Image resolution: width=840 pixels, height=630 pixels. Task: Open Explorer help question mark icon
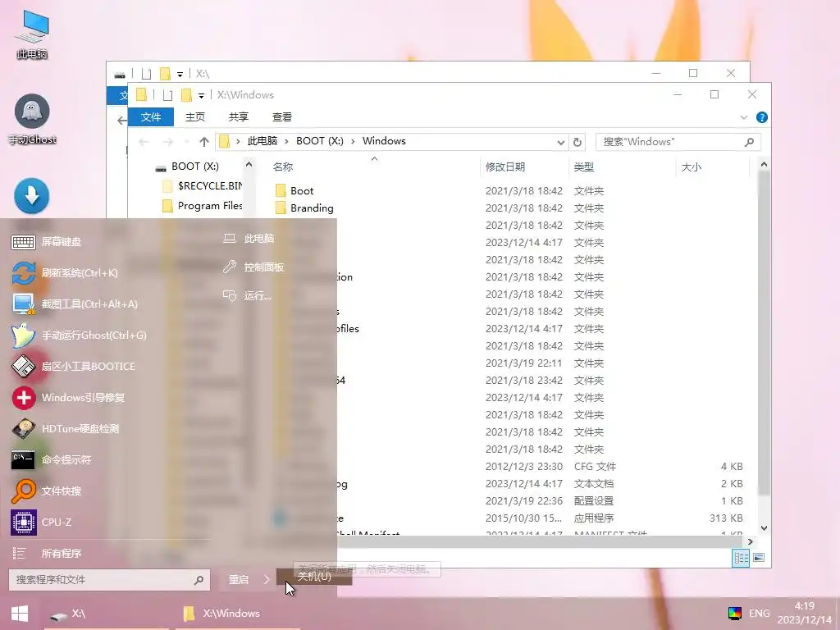pyautogui.click(x=761, y=117)
